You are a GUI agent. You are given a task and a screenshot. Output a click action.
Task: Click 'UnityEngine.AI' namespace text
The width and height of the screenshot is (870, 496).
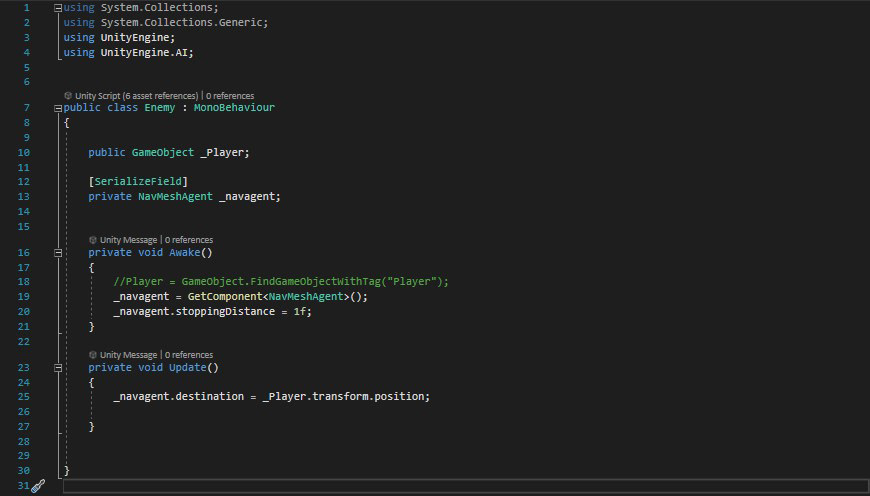(144, 52)
